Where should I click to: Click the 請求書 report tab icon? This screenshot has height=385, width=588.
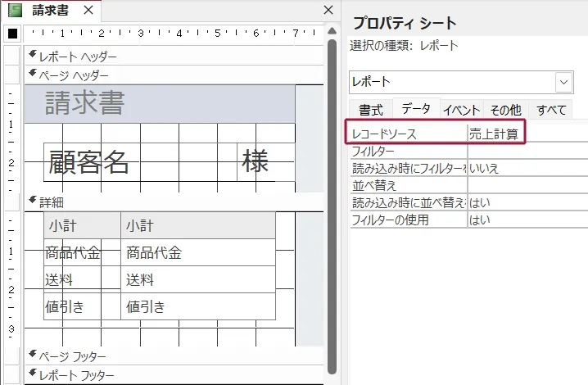point(15,11)
